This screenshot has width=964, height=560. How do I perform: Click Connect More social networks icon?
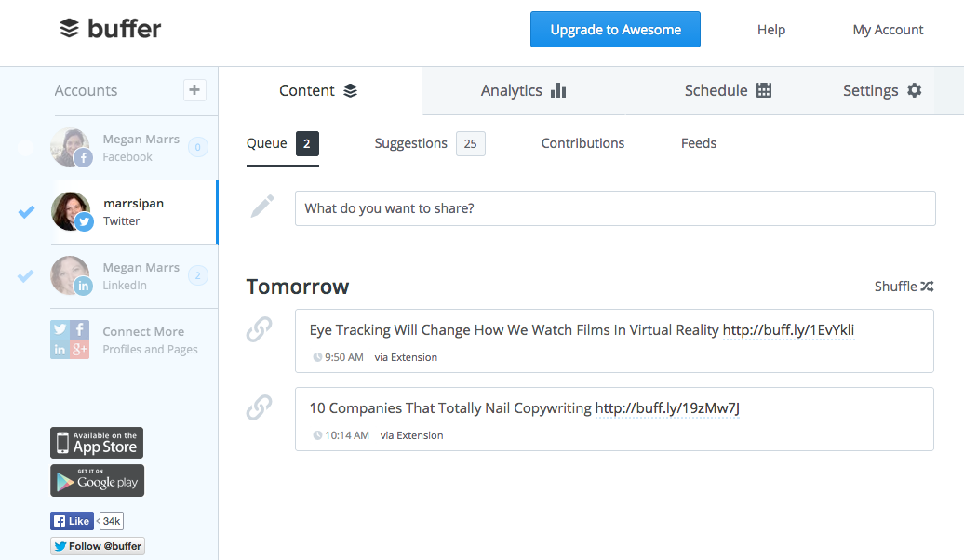click(x=70, y=340)
